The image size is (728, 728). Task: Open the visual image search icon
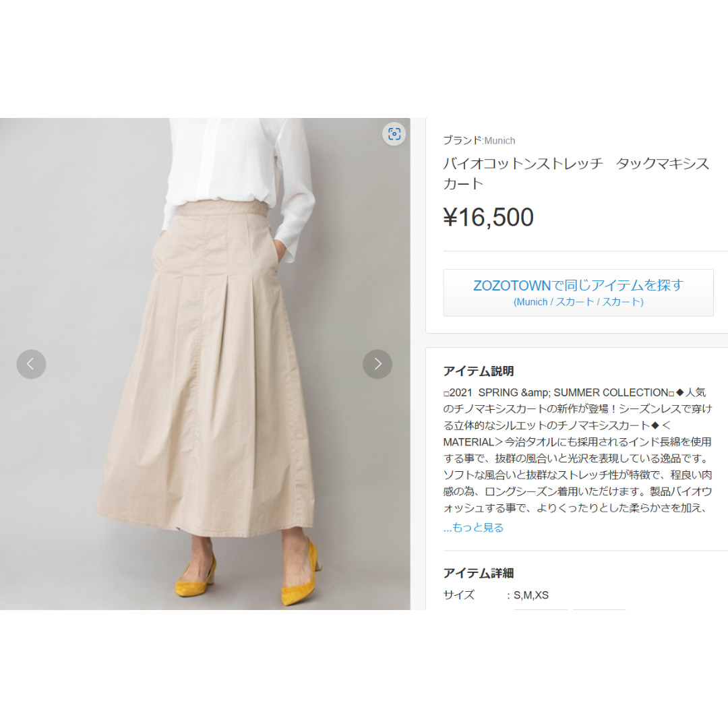point(394,133)
